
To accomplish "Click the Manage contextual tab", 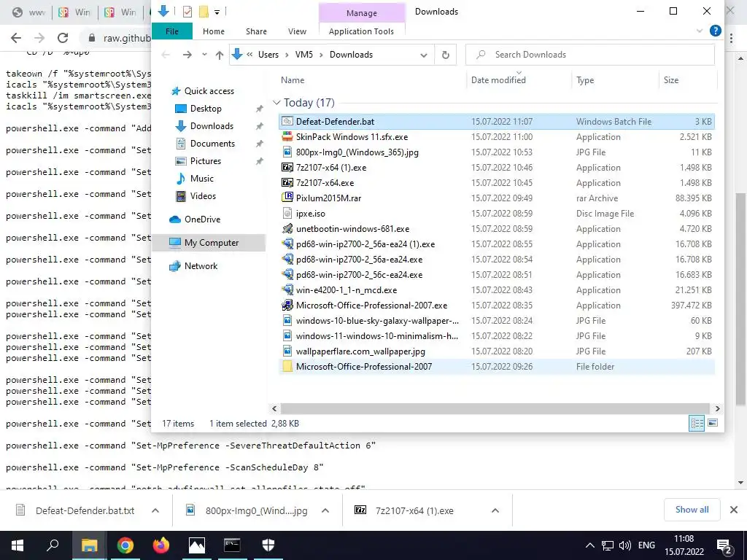I will pos(362,13).
